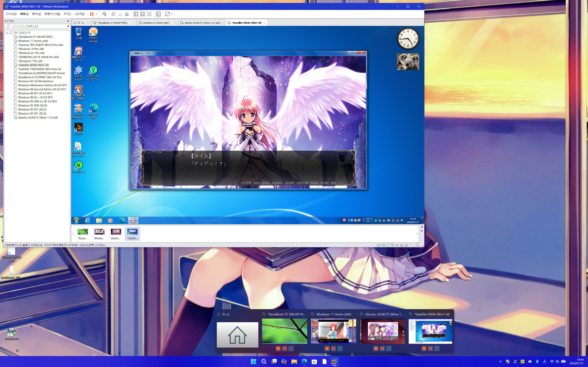
Task: Click Send Ctrl+Alt+Del toolbar icon
Action: [104, 14]
